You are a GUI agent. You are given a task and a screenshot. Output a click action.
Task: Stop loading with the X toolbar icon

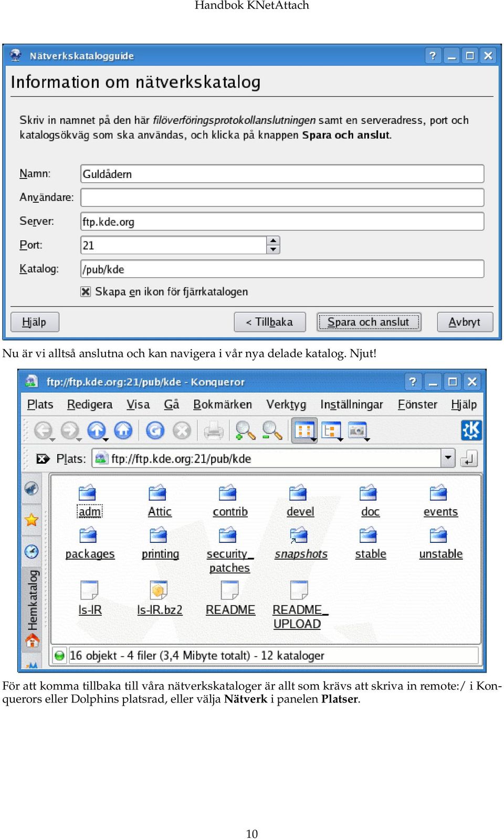coord(182,431)
